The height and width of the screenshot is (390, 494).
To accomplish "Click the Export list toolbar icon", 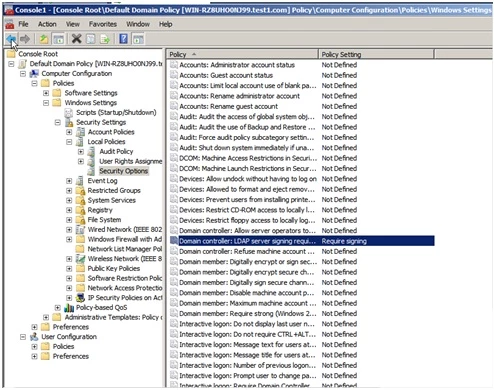I will tap(105, 39).
